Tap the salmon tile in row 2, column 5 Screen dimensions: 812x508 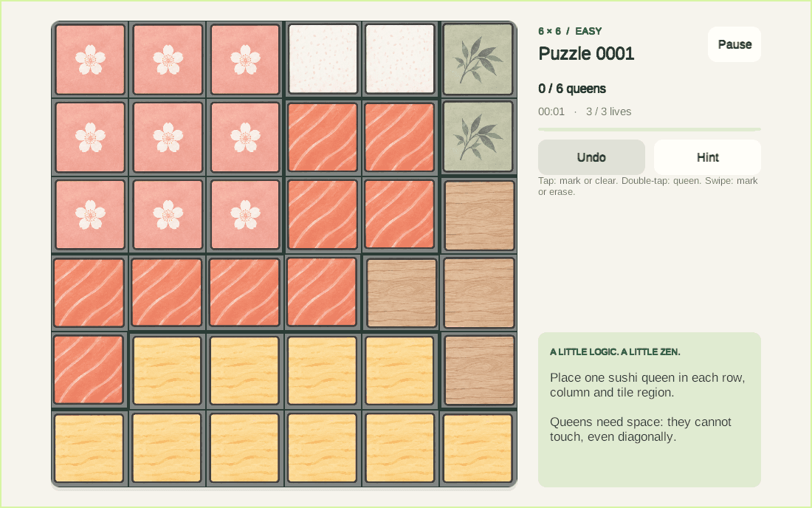pyautogui.click(x=399, y=137)
